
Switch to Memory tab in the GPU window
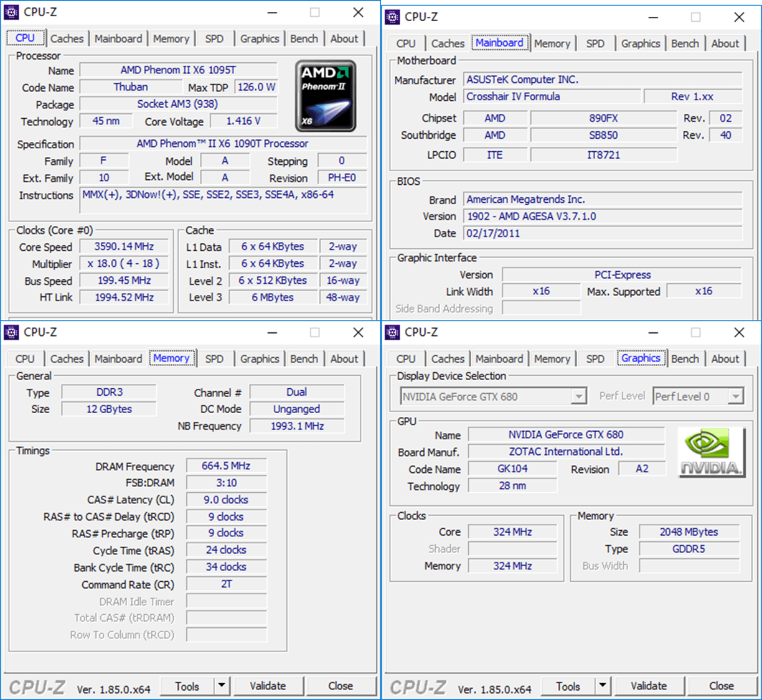(x=552, y=359)
